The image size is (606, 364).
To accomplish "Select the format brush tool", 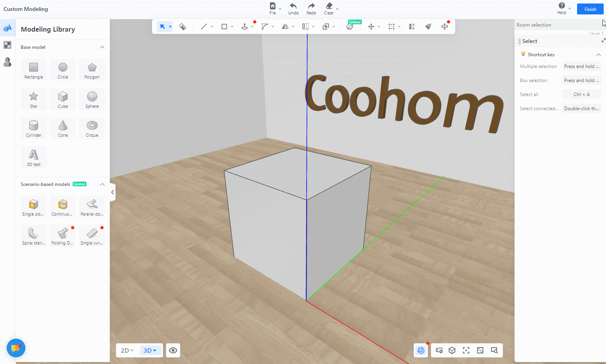I will 428,27.
